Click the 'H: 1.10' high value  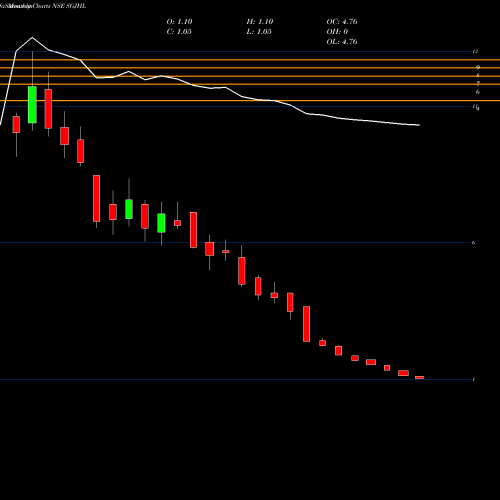[260, 22]
